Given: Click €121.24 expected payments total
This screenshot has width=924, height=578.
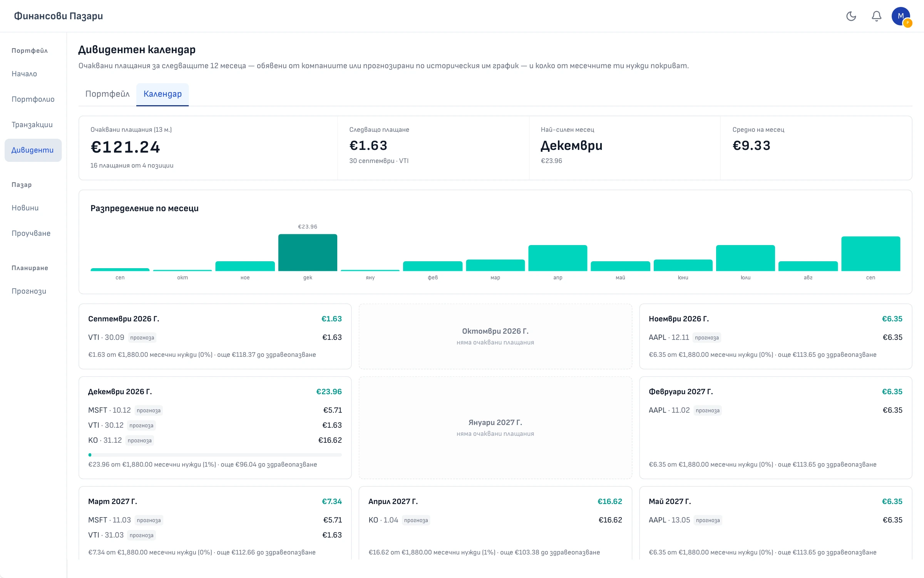Looking at the screenshot, I should (x=125, y=147).
